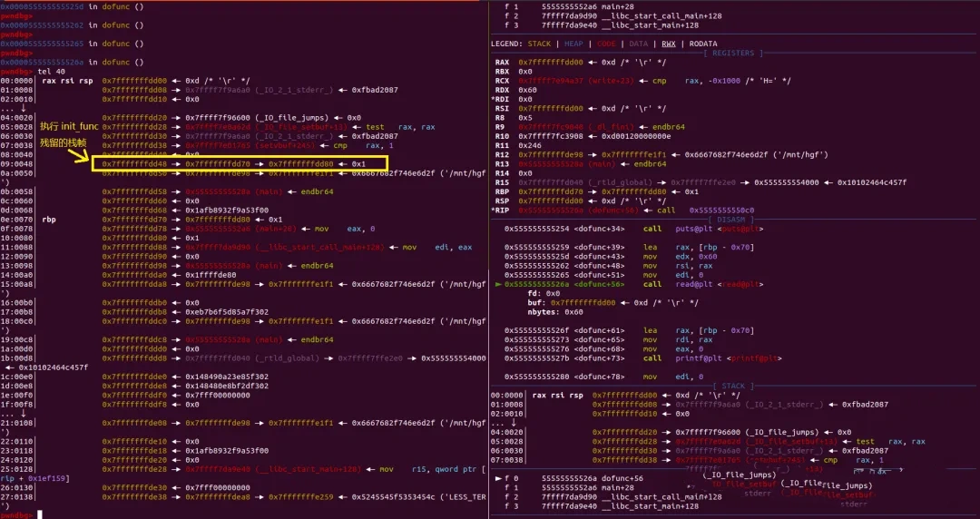
Task: Click the *RIP register label
Action: tap(500, 211)
